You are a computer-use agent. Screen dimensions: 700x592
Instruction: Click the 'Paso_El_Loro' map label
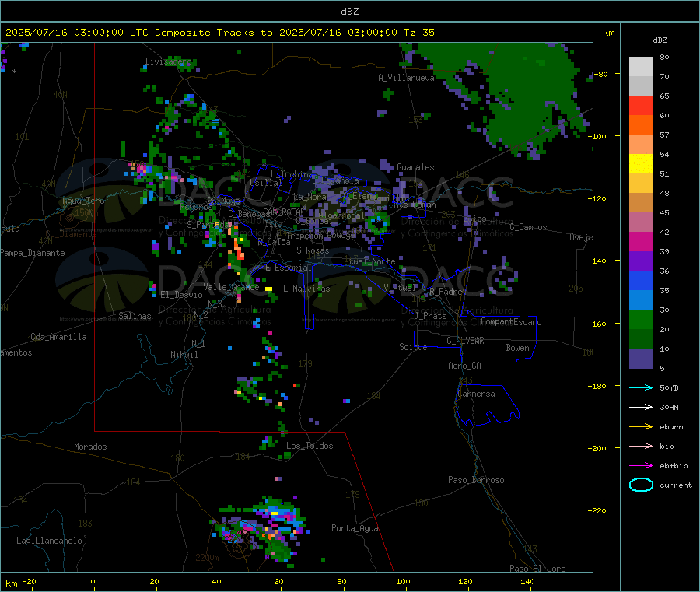537,569
